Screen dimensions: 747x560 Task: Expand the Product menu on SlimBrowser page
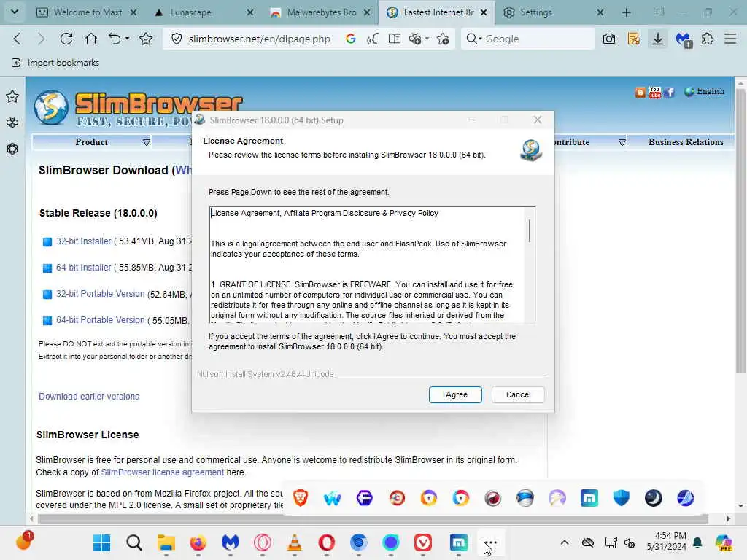(x=91, y=142)
